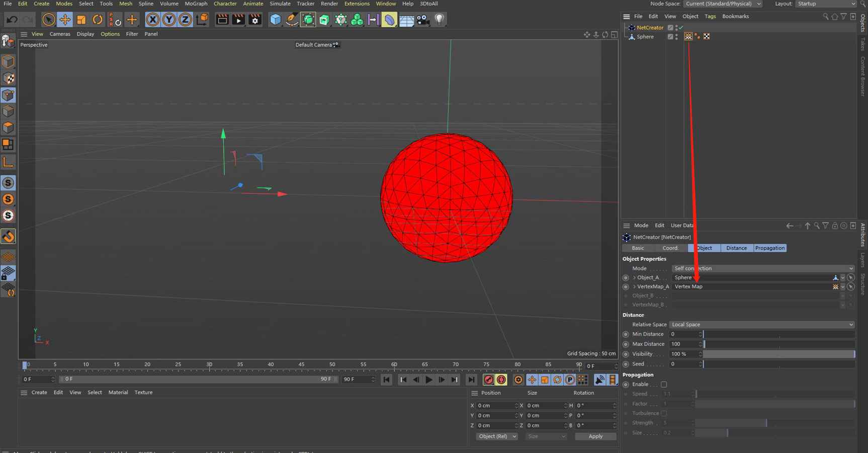Activate the Move tool

[65, 20]
